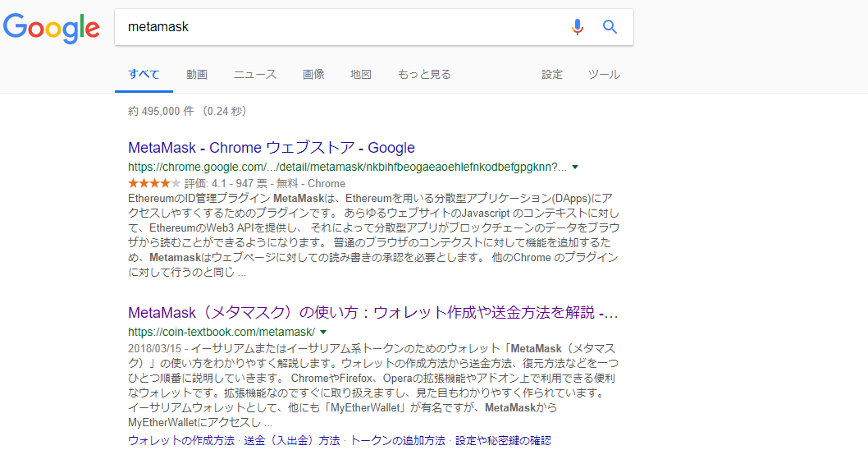
Task: Open the ツール search tools
Action: pos(604,74)
